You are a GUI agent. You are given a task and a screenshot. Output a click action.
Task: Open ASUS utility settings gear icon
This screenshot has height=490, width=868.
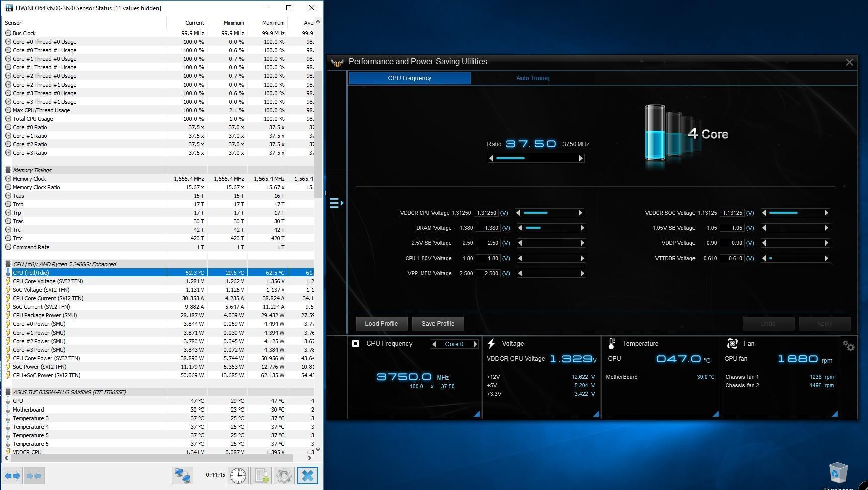click(849, 346)
